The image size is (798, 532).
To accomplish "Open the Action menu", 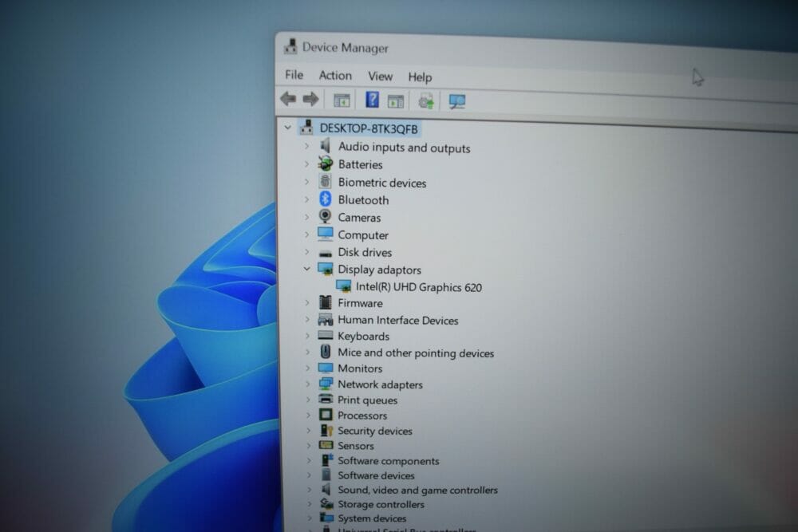I will tap(335, 75).
